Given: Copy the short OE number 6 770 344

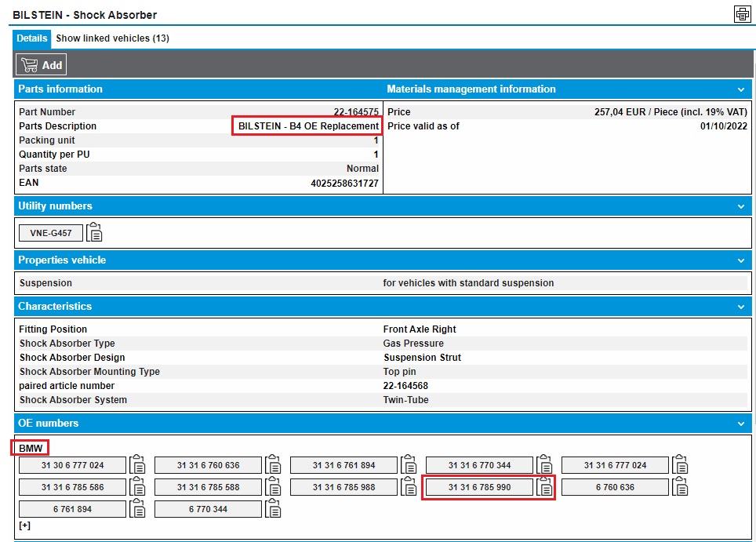Looking at the screenshot, I should pyautogui.click(x=274, y=508).
